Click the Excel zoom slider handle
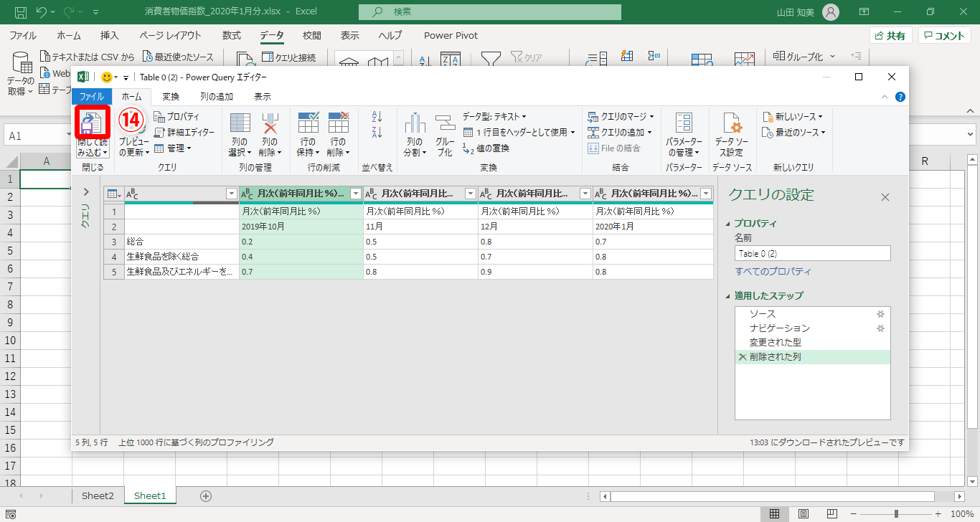This screenshot has height=522, width=980. point(896,514)
